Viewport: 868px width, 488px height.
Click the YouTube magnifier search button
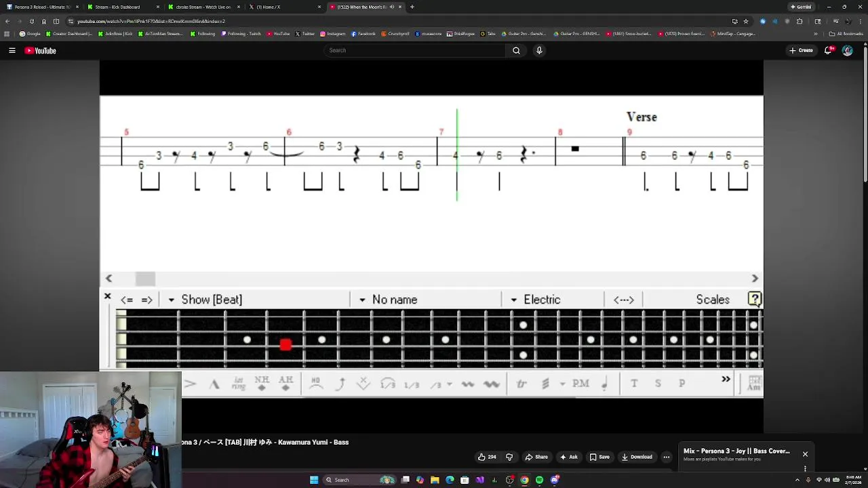516,50
